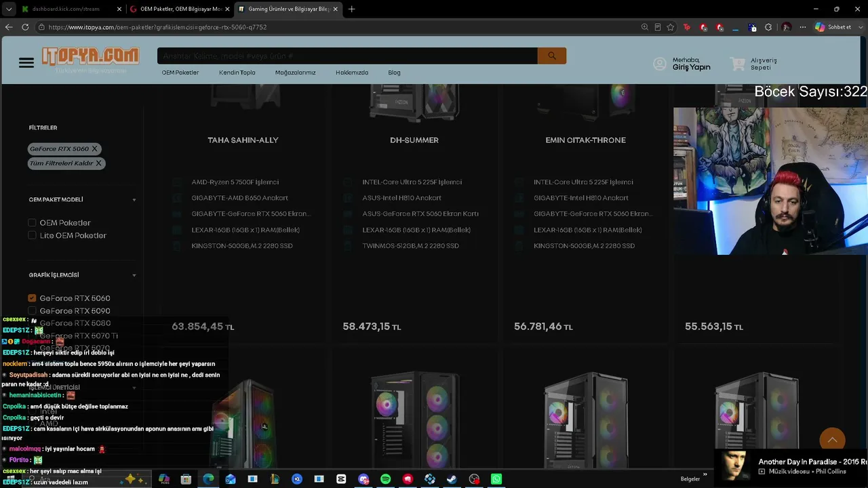
Task: Click the Sohbet et Copilot button
Action: pos(833,27)
